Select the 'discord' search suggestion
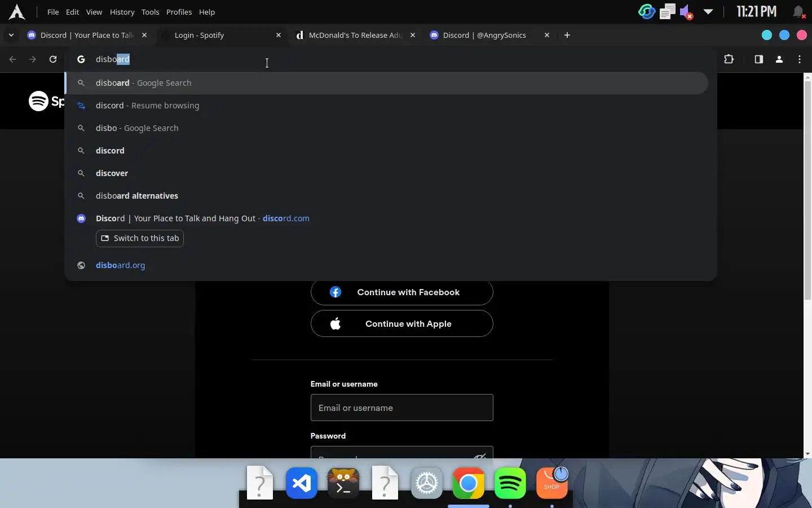 (x=387, y=151)
